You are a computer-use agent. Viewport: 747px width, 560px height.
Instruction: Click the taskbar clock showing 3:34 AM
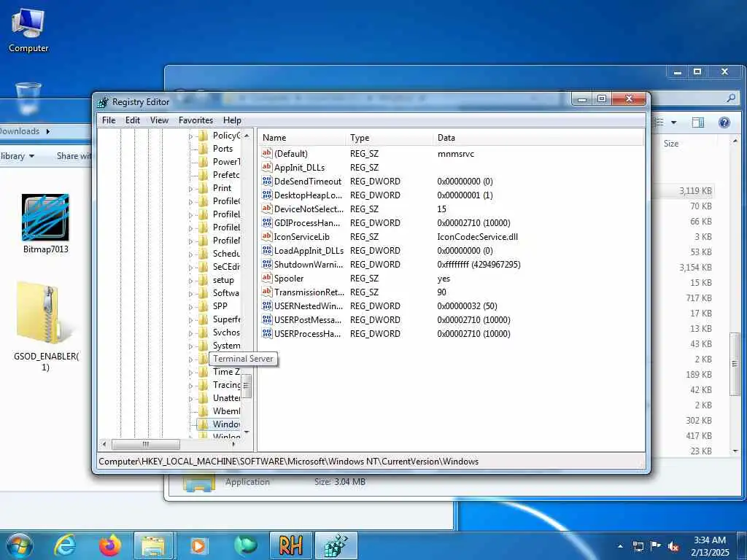pos(709,546)
